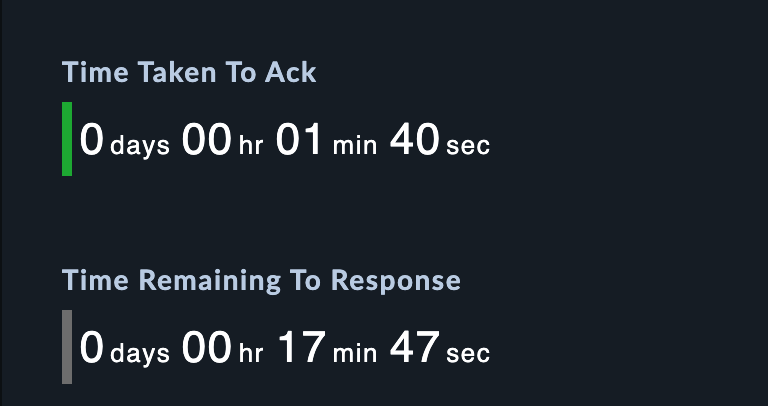Click the min label in Time Taken To Ack
768x406 pixels.
tap(355, 145)
